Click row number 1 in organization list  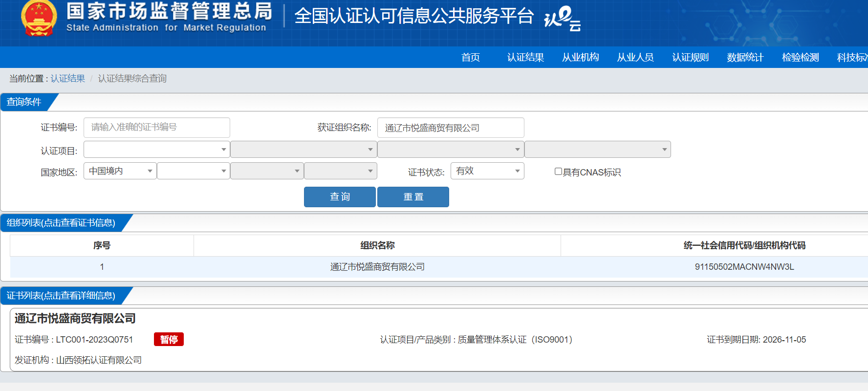click(102, 267)
